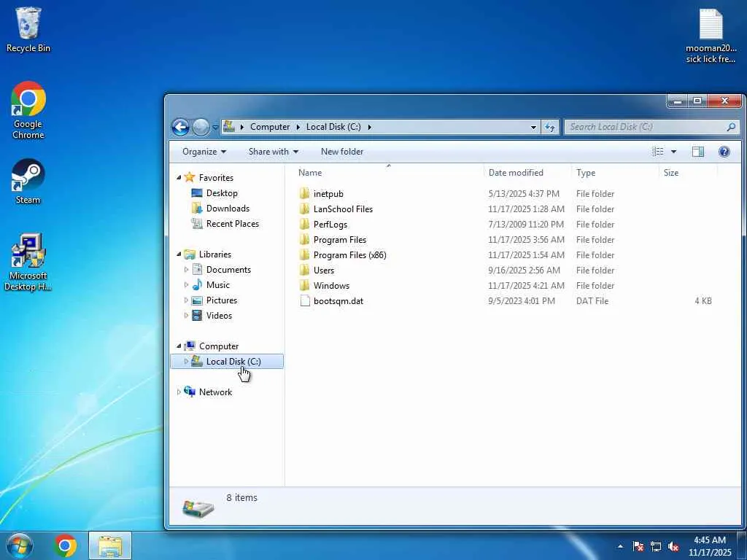Open the Windows Start orb
The width and height of the screenshot is (747, 560).
tap(20, 545)
